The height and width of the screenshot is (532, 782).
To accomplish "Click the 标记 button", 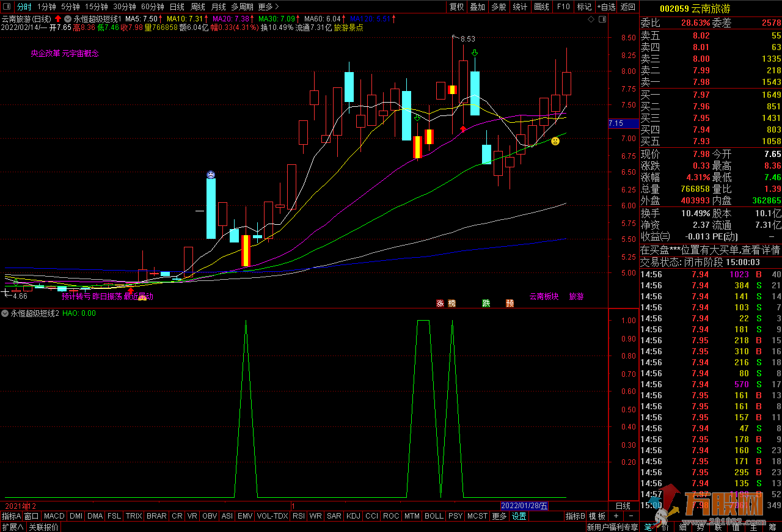I will [585, 7].
